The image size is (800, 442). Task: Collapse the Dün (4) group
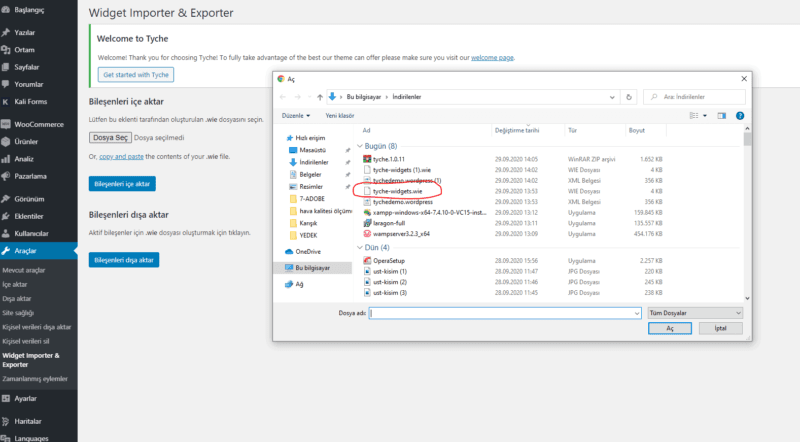pos(360,247)
